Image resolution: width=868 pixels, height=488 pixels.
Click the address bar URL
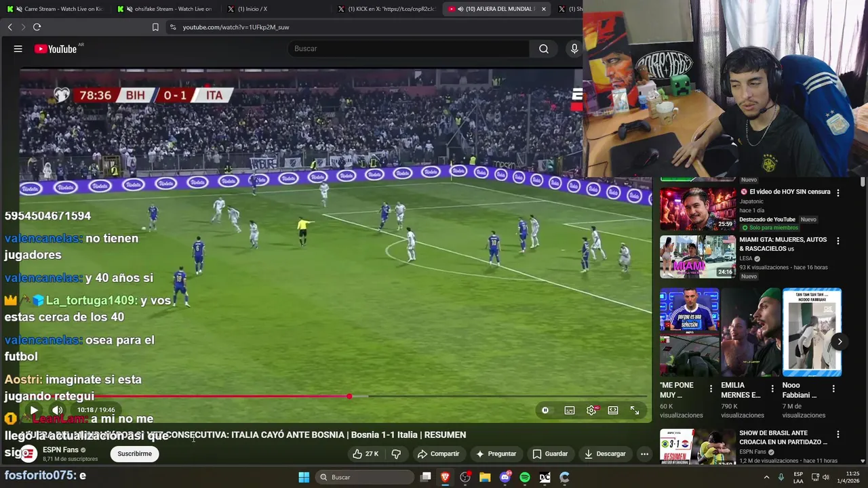pyautogui.click(x=235, y=27)
